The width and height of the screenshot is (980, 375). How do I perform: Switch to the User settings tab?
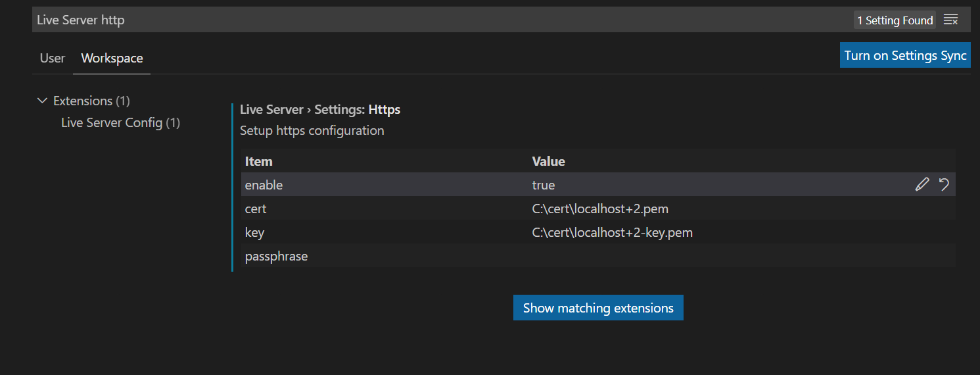tap(53, 58)
